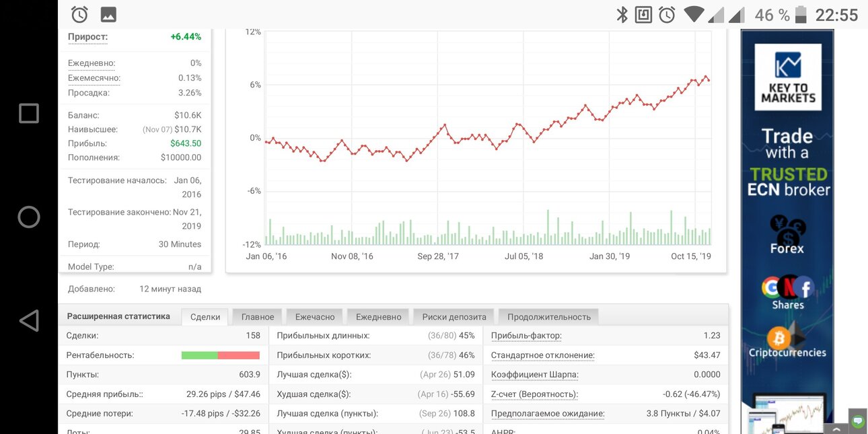Click the Коэффициент Шарпа label

pyautogui.click(x=535, y=375)
